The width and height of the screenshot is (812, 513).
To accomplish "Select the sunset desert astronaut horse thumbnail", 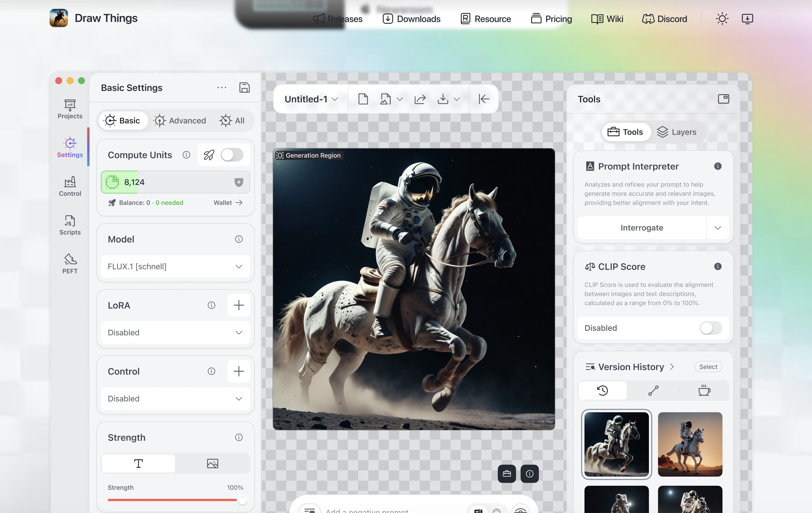I will click(x=690, y=444).
